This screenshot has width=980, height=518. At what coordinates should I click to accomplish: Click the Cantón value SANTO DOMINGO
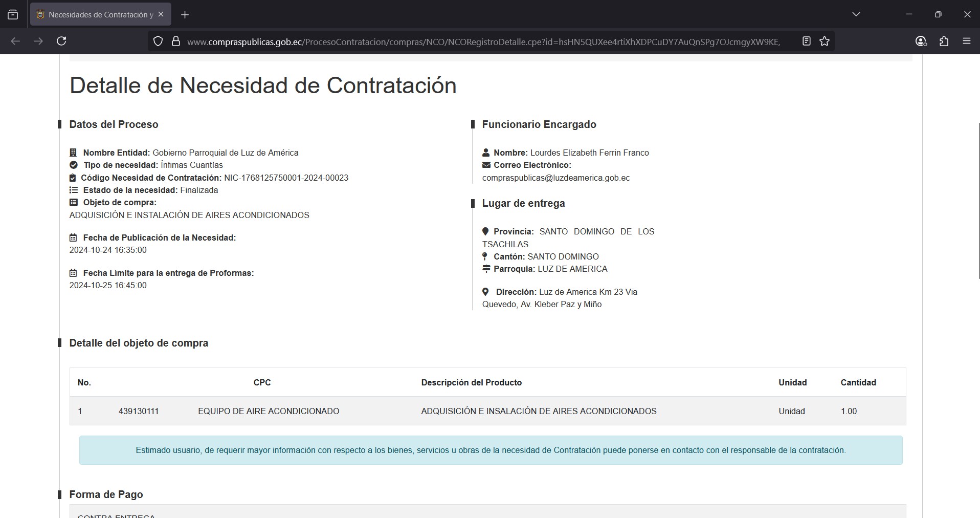click(x=563, y=256)
